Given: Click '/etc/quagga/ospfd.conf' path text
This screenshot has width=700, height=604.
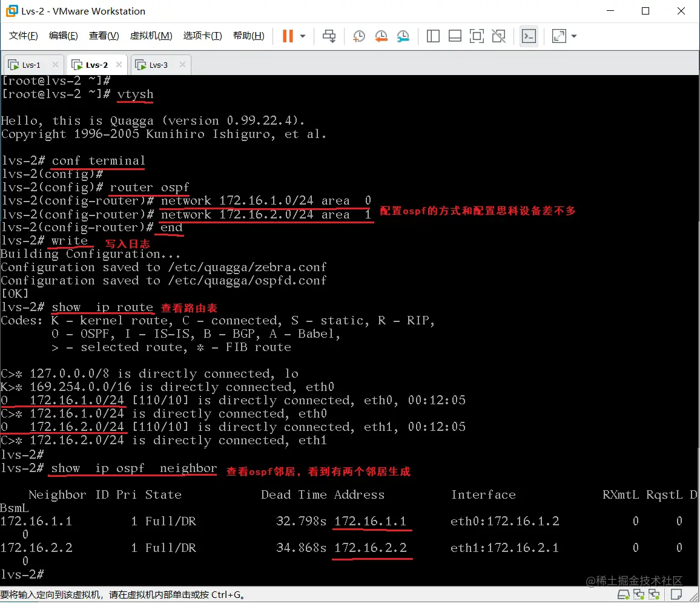Looking at the screenshot, I should (247, 281).
